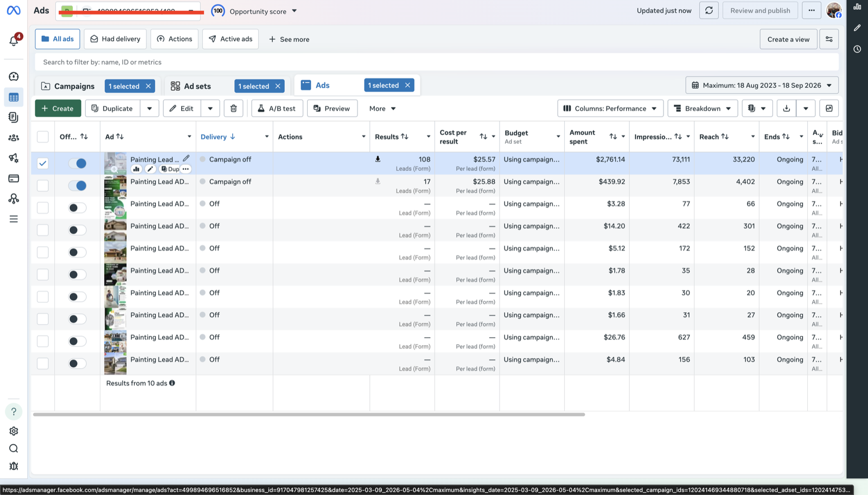The image size is (868, 495).
Task: Refresh data with the reload icon
Action: tap(709, 10)
